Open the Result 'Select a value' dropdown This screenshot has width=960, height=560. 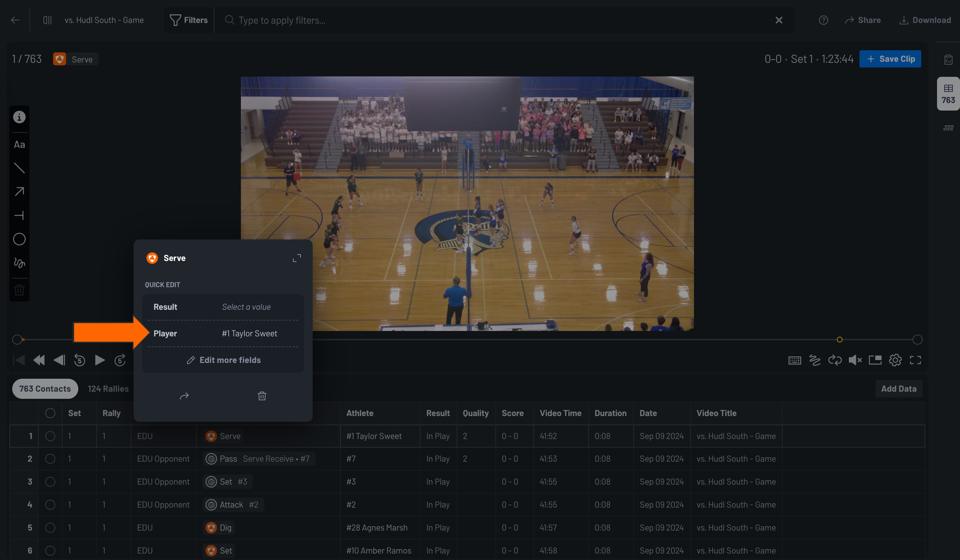tap(246, 307)
